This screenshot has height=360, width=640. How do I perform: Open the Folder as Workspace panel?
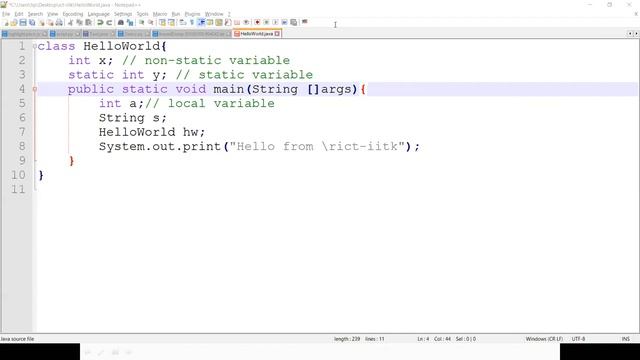tap(237, 22)
